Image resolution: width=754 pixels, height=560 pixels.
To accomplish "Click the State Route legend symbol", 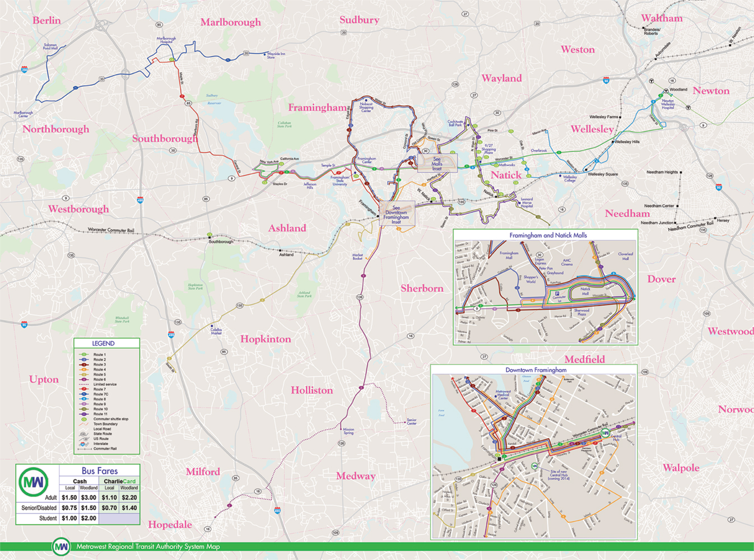I will point(83,434).
